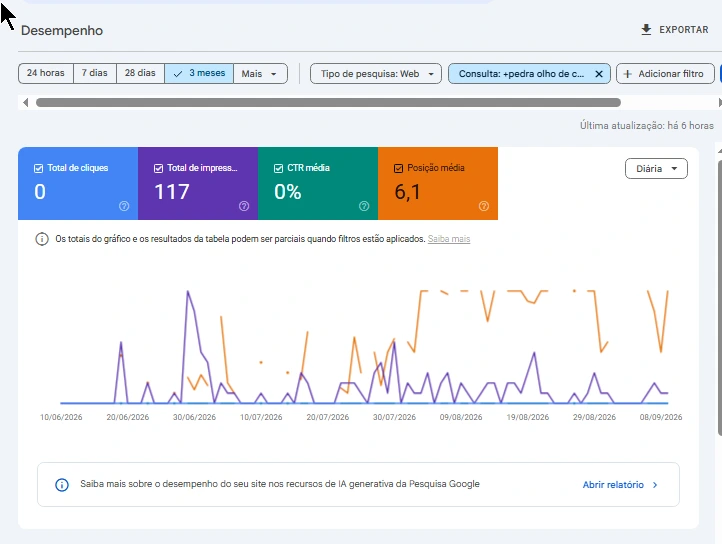Select the 24 horas range
722x544 pixels.
(x=46, y=73)
